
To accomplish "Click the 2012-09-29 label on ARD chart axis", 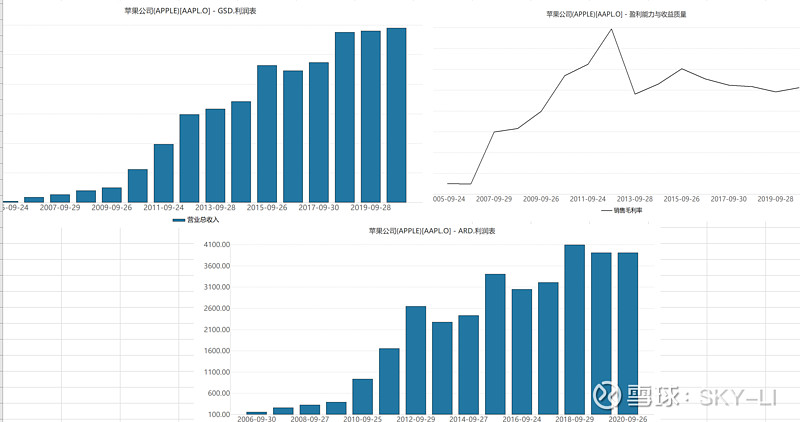I will click(416, 418).
